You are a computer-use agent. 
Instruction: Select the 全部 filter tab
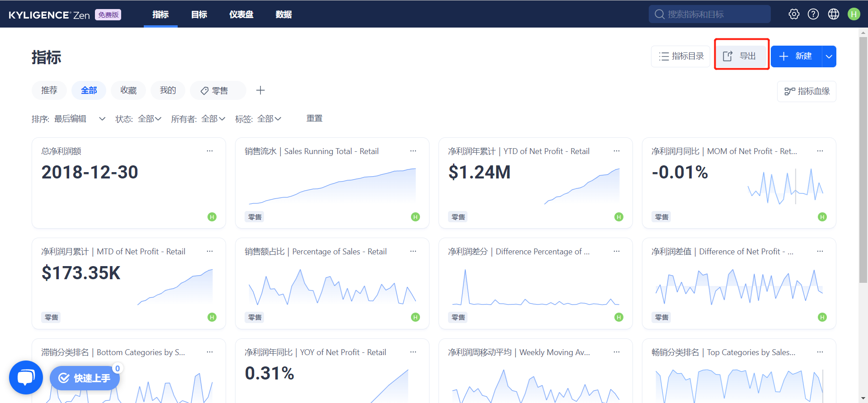click(x=89, y=90)
